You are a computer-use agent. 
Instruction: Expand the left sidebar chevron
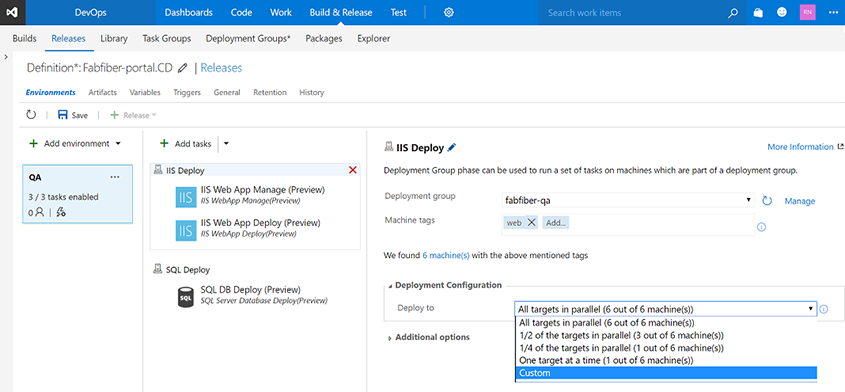5,57
